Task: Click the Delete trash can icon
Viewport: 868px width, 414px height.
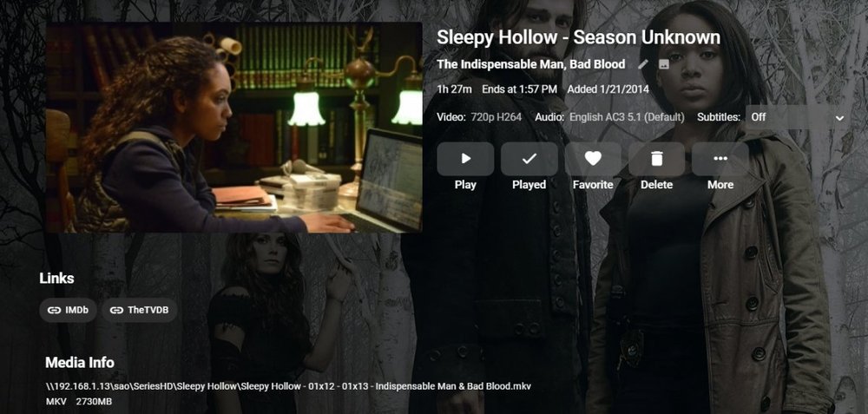Action: pyautogui.click(x=656, y=159)
